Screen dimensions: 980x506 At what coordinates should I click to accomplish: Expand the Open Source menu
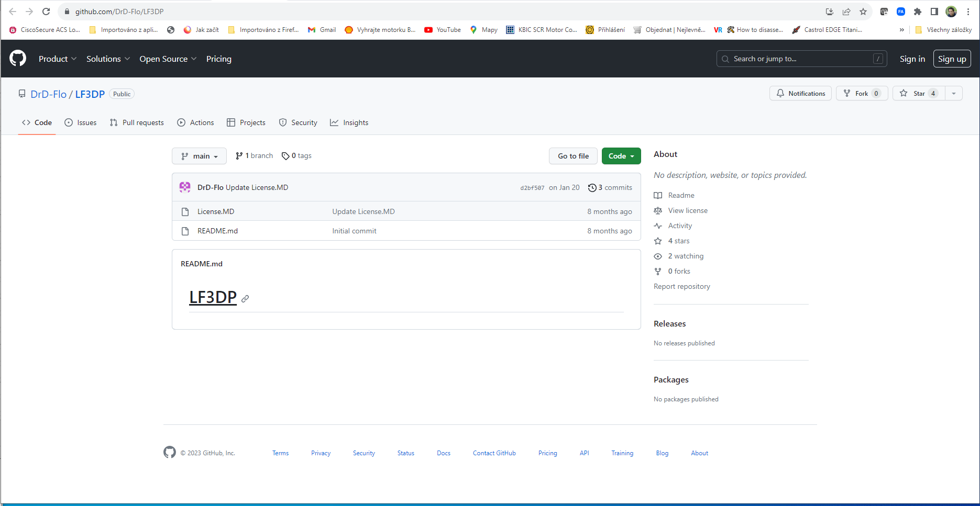[168, 59]
